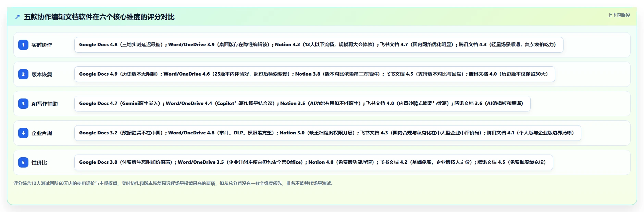Select the 性价比 row label
Image resolution: width=644 pixels, height=212 pixels.
(39, 162)
